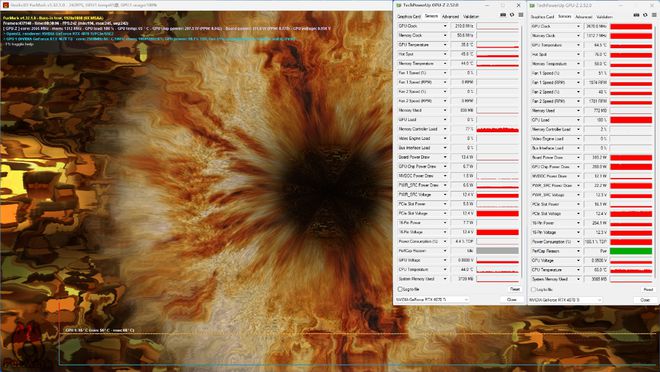Screen dimensions: 660x372
Task: Switch to the Graphics Card tab in the left GPU-Z
Action: [x=409, y=16]
